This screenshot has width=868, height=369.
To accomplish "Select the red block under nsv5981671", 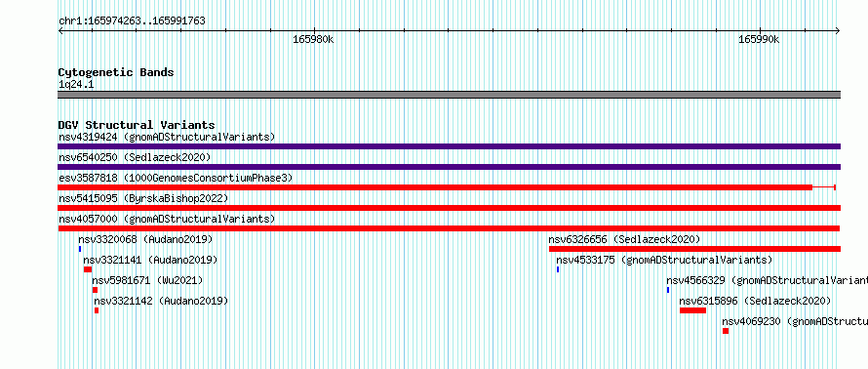I will (x=96, y=290).
